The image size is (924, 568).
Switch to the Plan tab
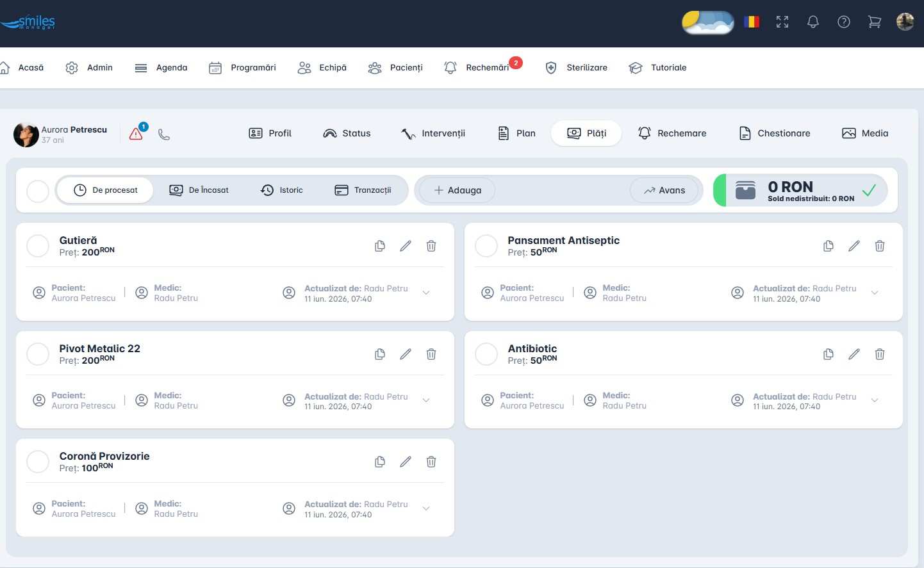[516, 133]
